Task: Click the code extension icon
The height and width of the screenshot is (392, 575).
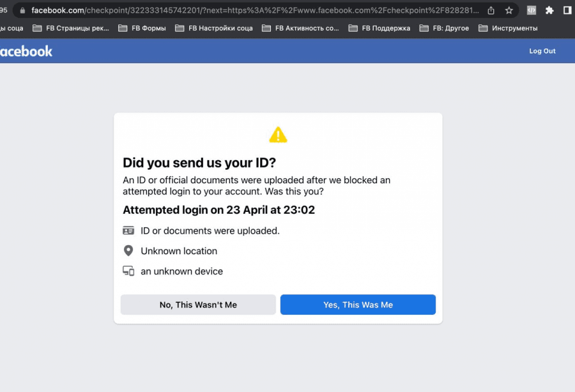Action: tap(532, 10)
